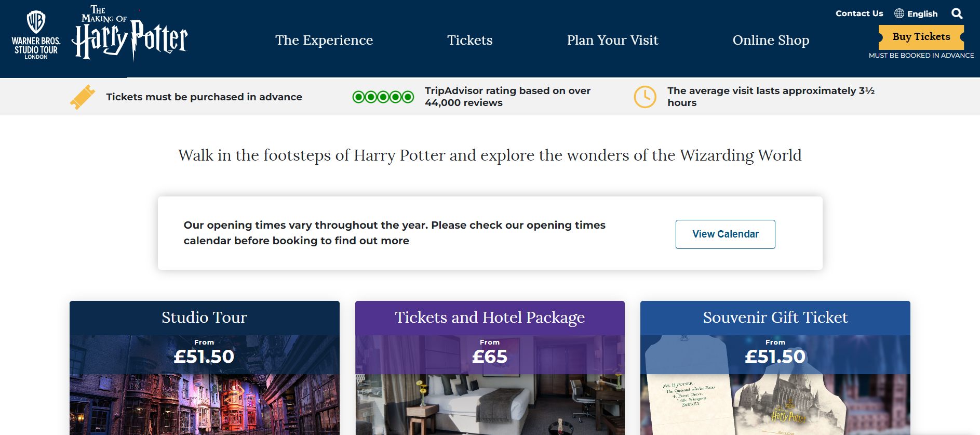This screenshot has height=435, width=980.
Task: Choose the Souvenir Gift Ticket heading
Action: (775, 318)
